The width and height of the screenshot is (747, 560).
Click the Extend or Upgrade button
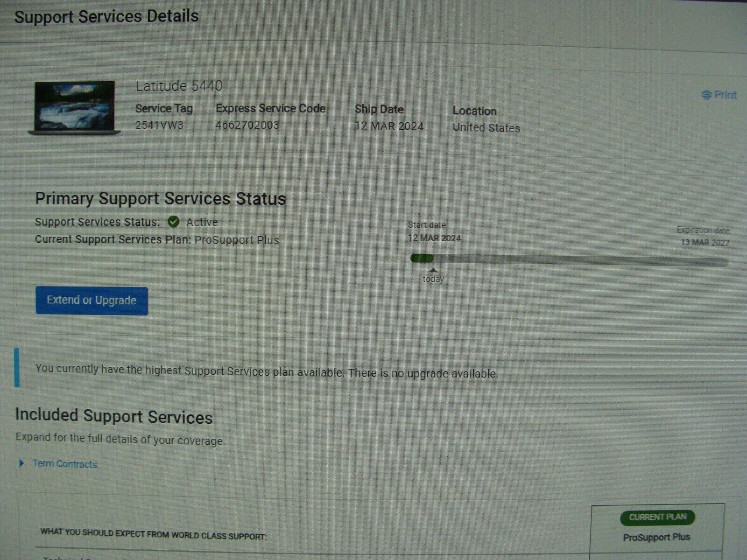click(x=92, y=301)
